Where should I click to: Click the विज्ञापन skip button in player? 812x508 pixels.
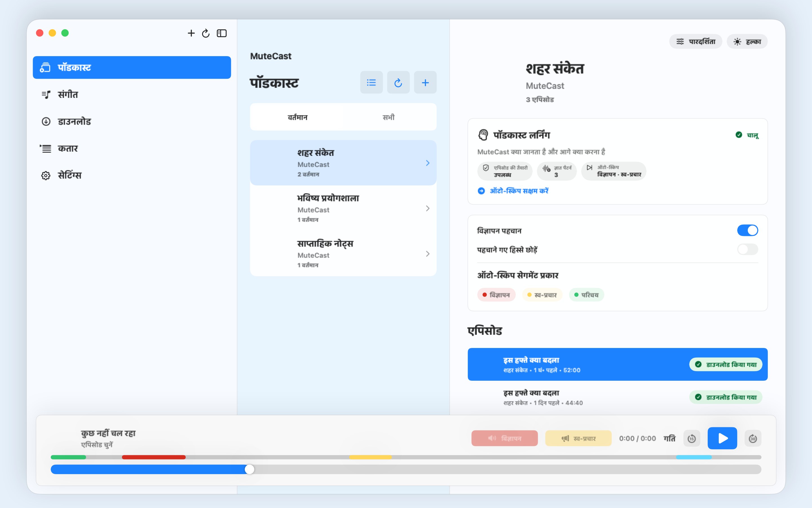pyautogui.click(x=504, y=438)
